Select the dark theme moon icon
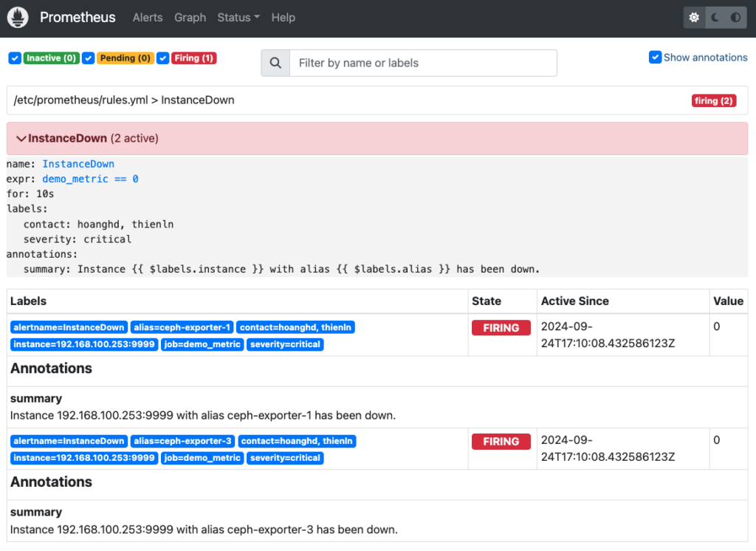756x551 pixels. tap(715, 18)
